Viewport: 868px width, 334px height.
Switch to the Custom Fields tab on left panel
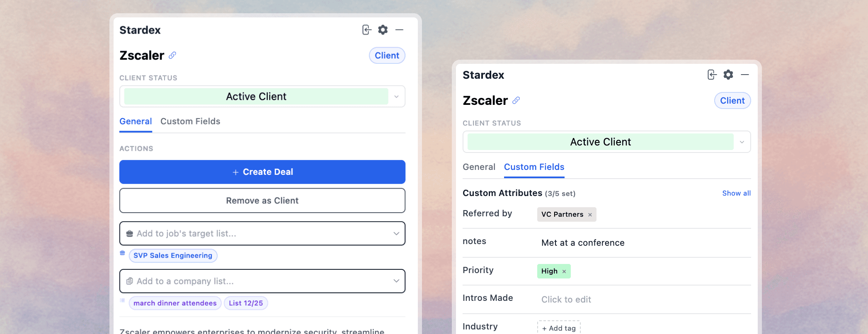190,121
